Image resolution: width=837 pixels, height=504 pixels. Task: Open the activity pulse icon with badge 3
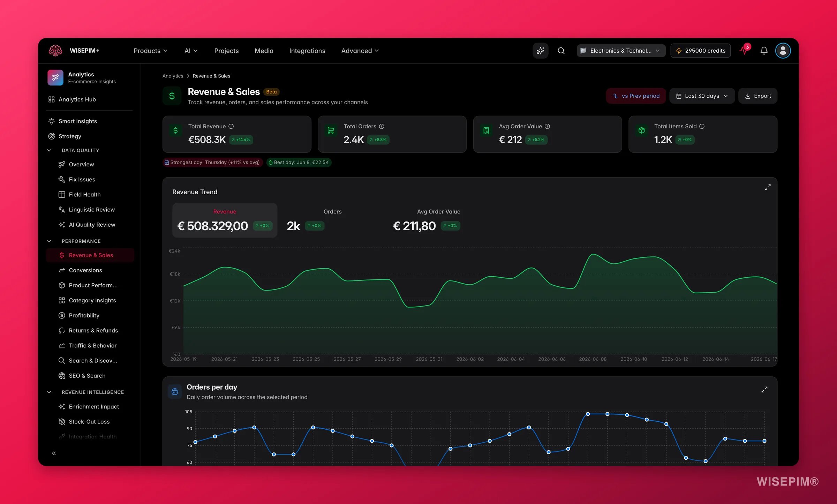click(745, 50)
